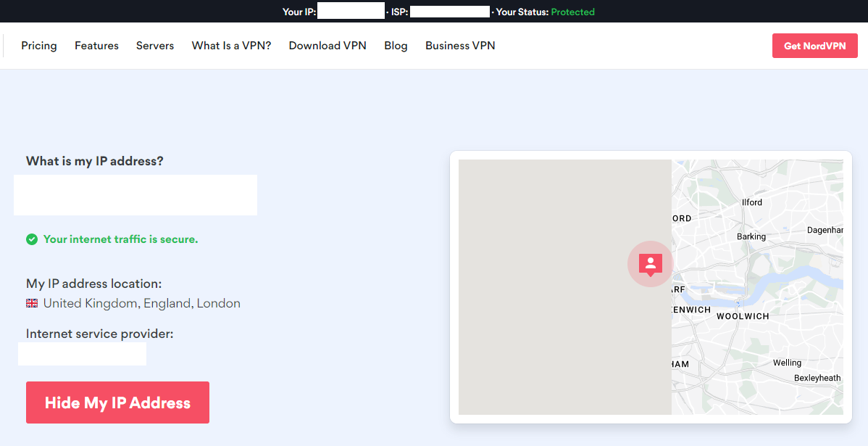This screenshot has height=446, width=868.
Task: Click the Bexleyheath map label
Action: tap(817, 378)
